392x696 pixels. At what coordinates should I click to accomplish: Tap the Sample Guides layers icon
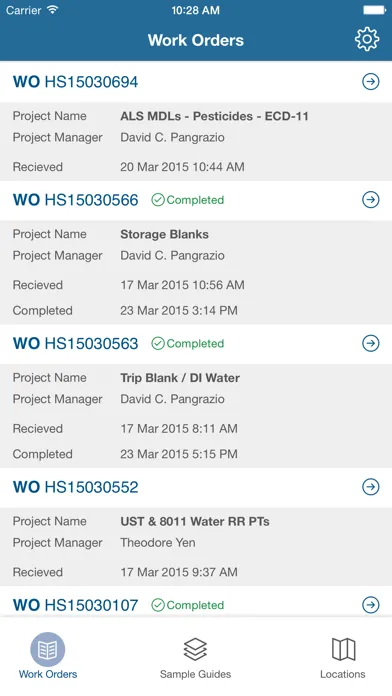[x=195, y=649]
